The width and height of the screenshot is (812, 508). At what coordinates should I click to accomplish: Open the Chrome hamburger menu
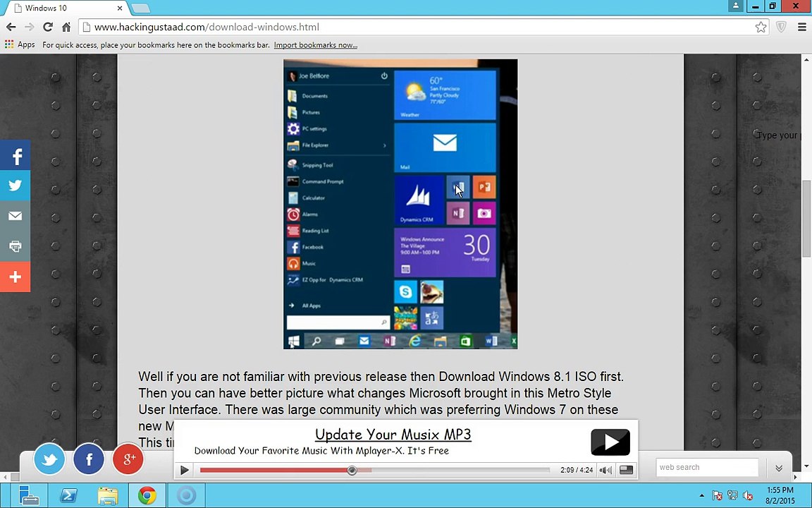(x=801, y=27)
